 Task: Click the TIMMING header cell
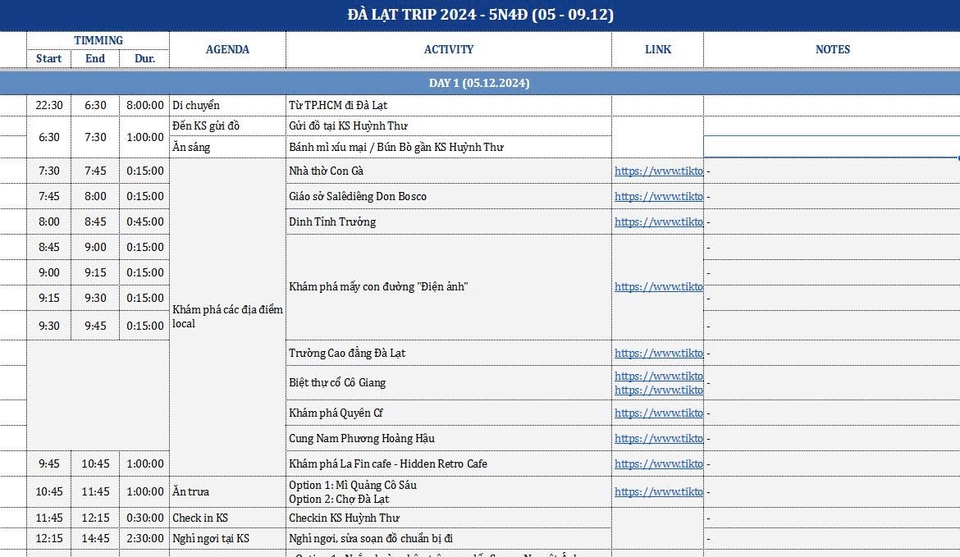(98, 40)
